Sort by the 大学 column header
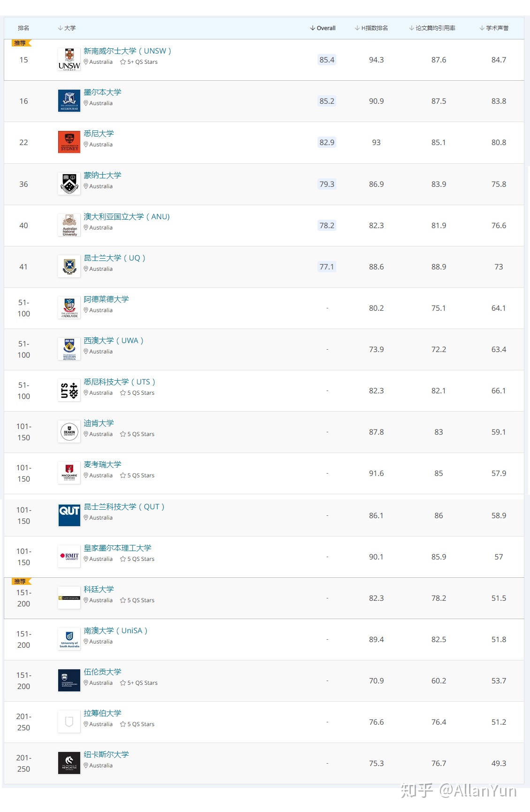Viewport: 530px width, 812px height. click(x=67, y=28)
